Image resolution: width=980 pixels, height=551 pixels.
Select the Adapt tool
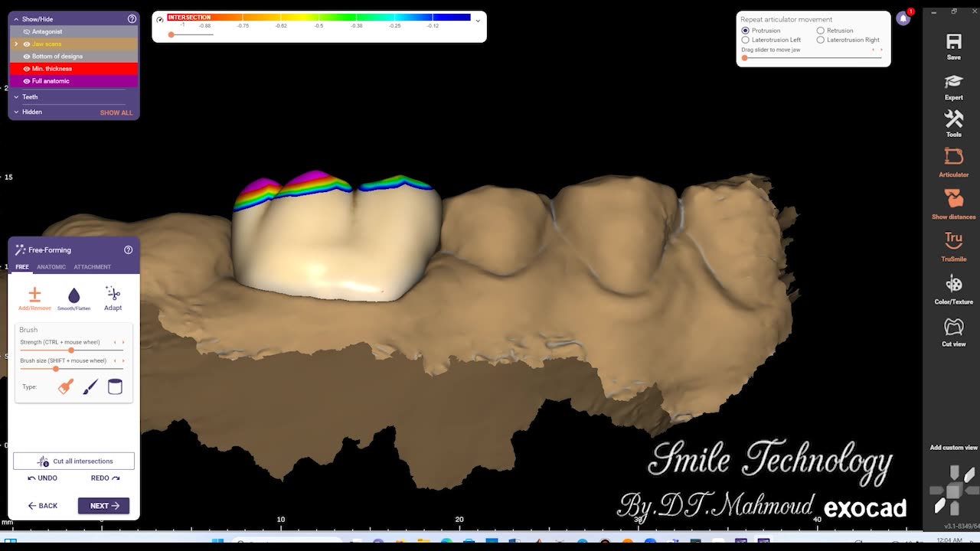113,298
